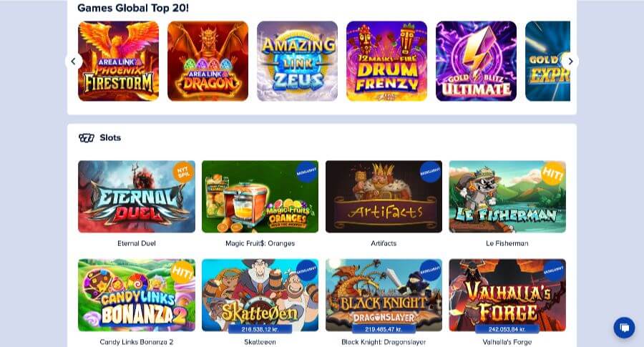This screenshot has width=644, height=347.
Task: Open the Le Fisherman title link
Action: pyautogui.click(x=507, y=243)
